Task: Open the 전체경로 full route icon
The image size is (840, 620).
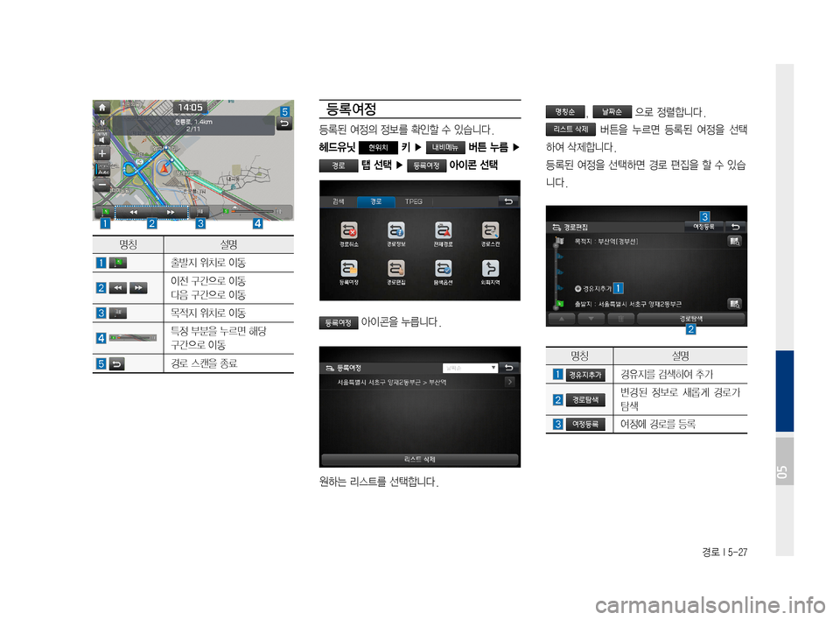Action: point(443,235)
